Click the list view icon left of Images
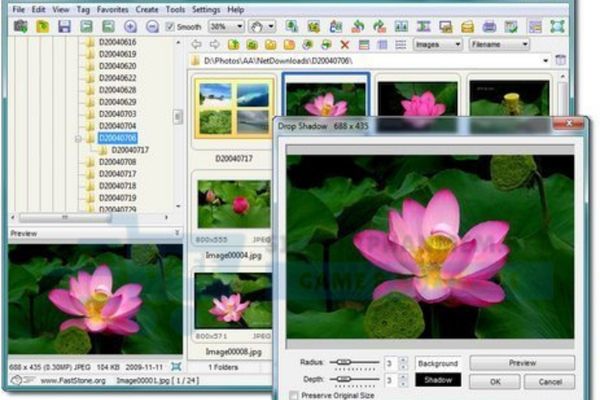 [x=401, y=44]
